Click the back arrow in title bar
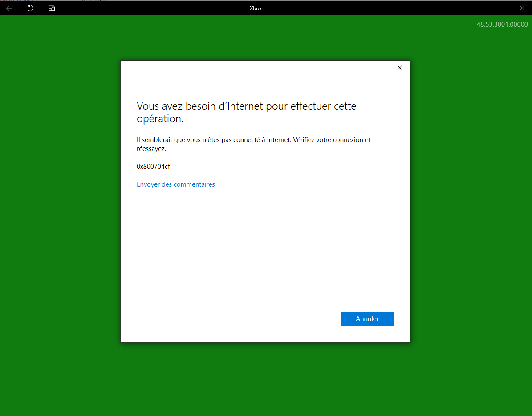Image resolution: width=532 pixels, height=416 pixels. 9,8
